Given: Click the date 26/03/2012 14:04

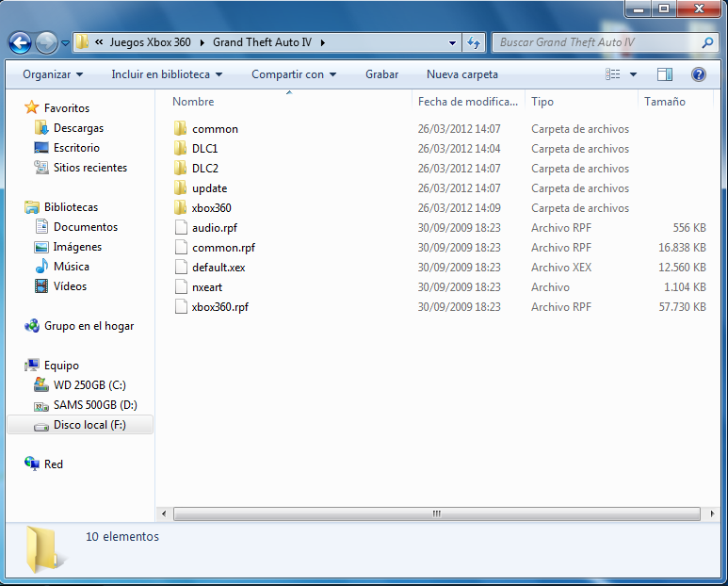Looking at the screenshot, I should tap(459, 149).
